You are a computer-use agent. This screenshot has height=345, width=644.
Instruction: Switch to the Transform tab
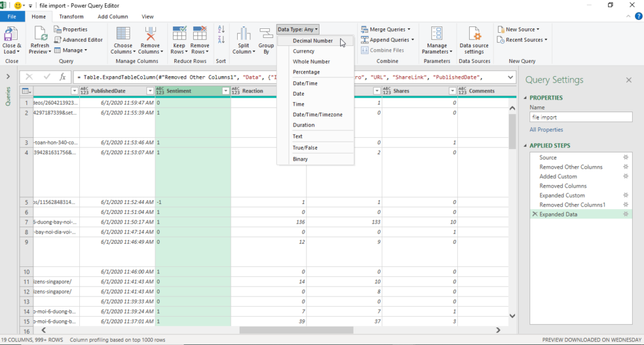(71, 16)
